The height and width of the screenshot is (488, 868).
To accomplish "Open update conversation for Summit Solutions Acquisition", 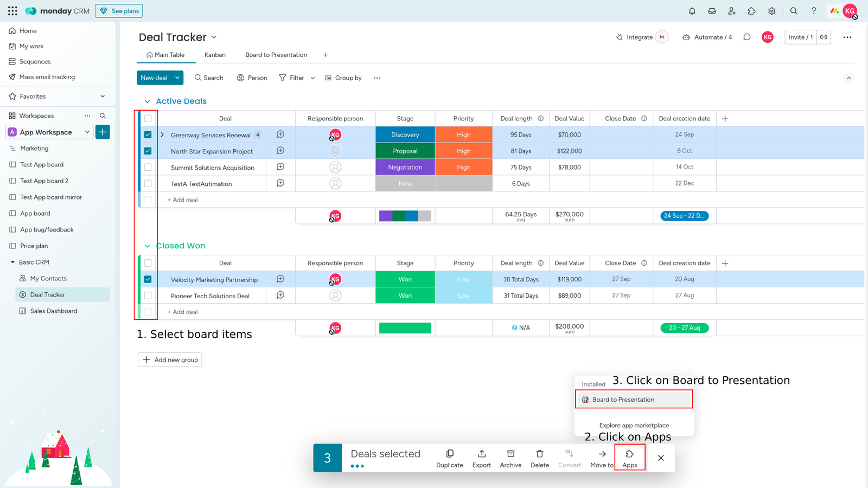I will point(280,167).
